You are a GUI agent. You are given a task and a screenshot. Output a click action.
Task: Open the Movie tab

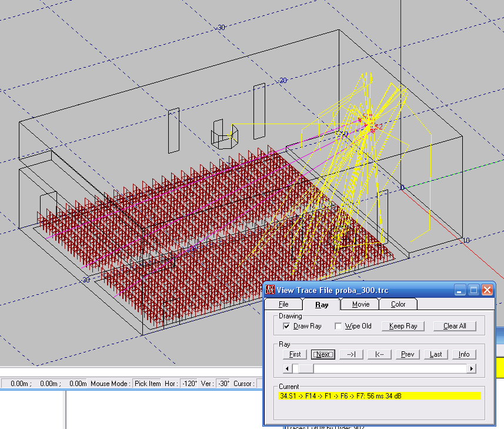(x=361, y=304)
